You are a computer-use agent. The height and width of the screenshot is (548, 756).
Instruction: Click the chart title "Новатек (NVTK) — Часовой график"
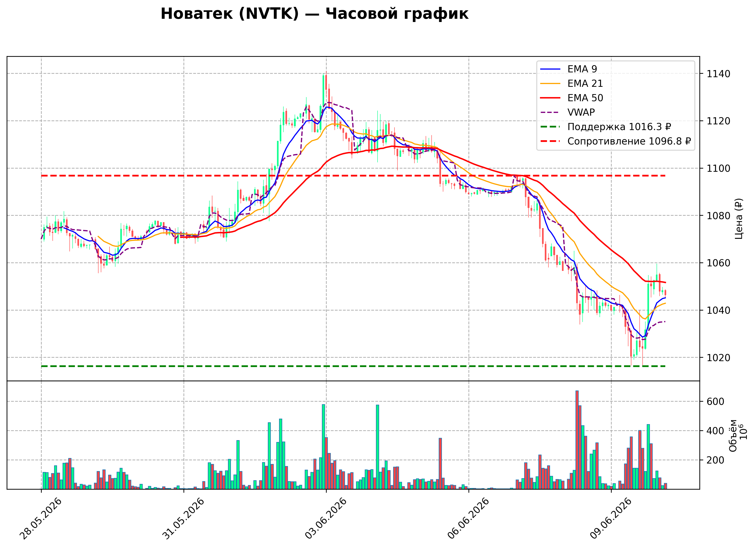(x=314, y=14)
